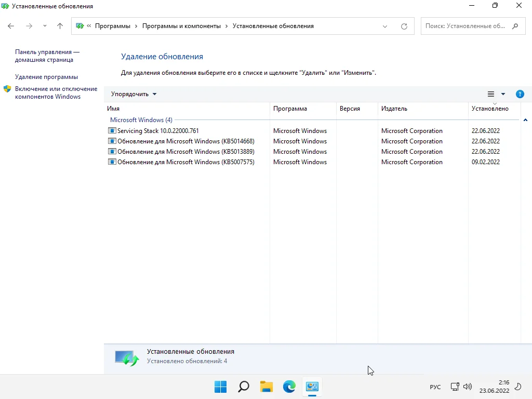Open the Windows Start menu
Viewport: 532px width, 399px height.
point(220,387)
